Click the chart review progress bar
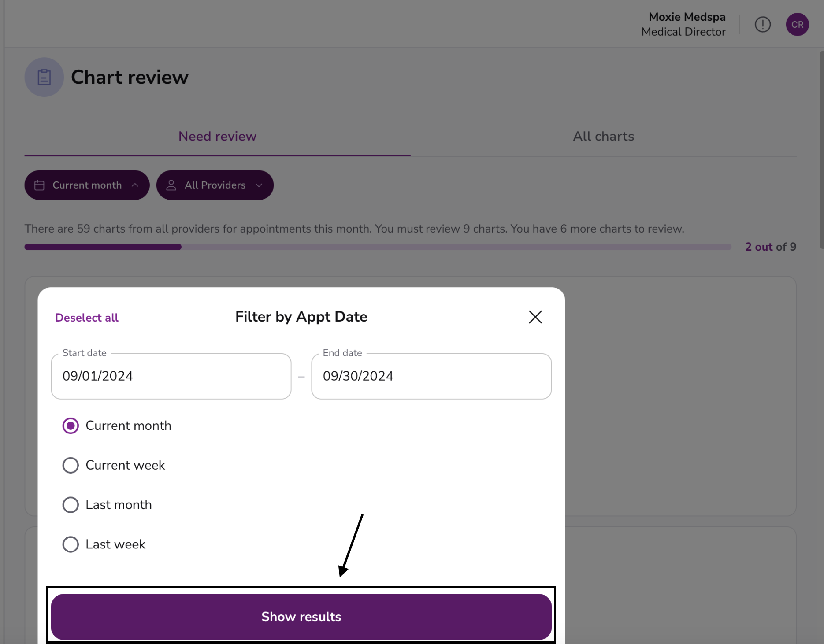Screen dimensions: 824x644 (378, 247)
